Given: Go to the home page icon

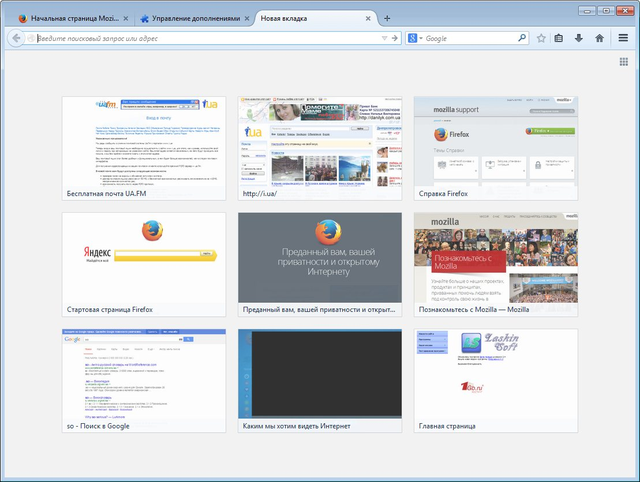Looking at the screenshot, I should (x=599, y=38).
